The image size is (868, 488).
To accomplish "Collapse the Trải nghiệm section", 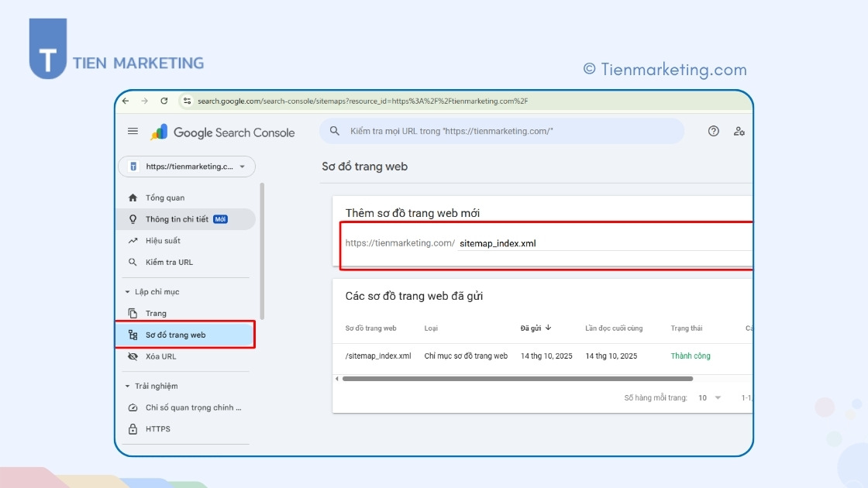I will click(x=128, y=386).
